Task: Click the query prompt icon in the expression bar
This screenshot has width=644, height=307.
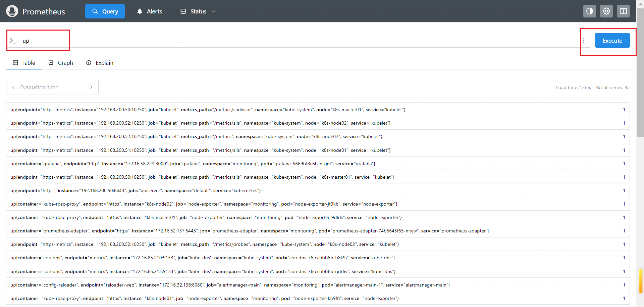Action: pyautogui.click(x=13, y=41)
